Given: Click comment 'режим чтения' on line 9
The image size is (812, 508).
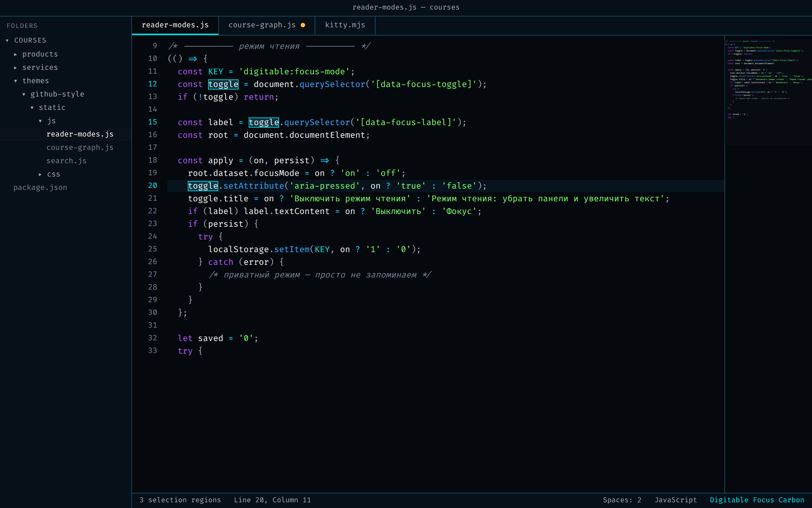Looking at the screenshot, I should (269, 46).
